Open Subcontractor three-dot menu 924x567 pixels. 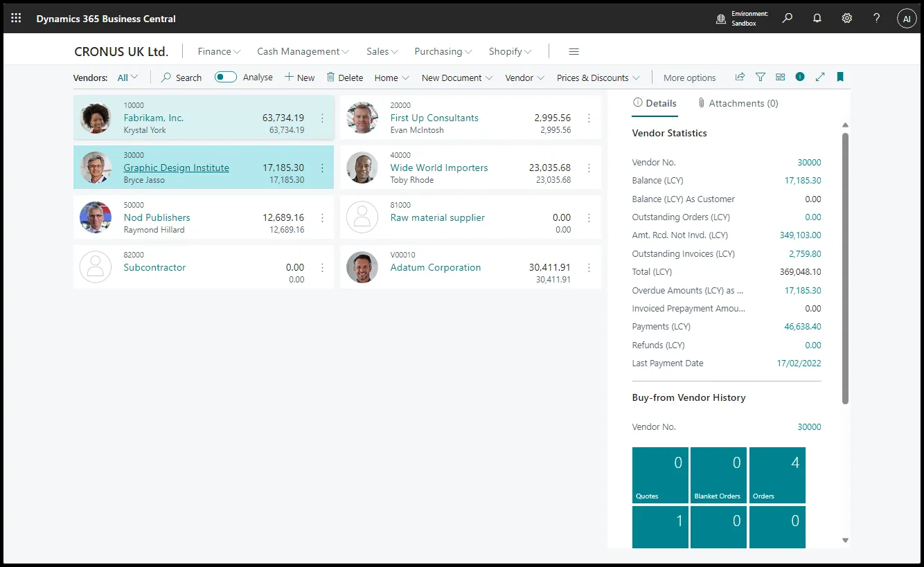click(322, 268)
